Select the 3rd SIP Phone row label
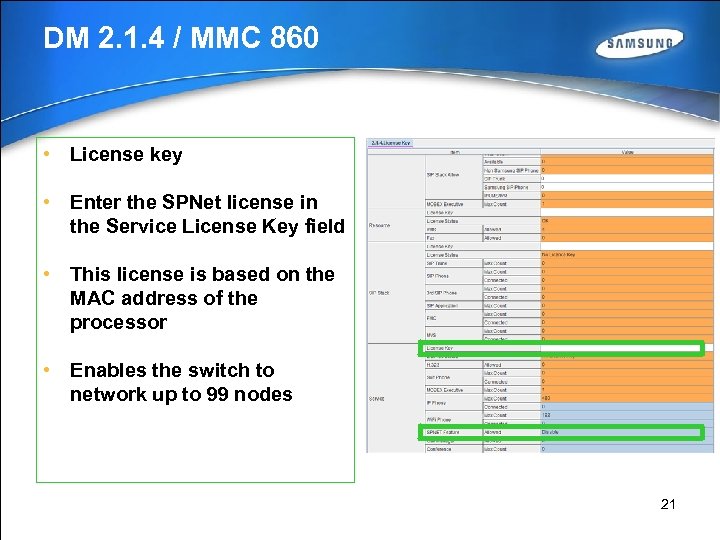The height and width of the screenshot is (540, 720). coord(454,293)
